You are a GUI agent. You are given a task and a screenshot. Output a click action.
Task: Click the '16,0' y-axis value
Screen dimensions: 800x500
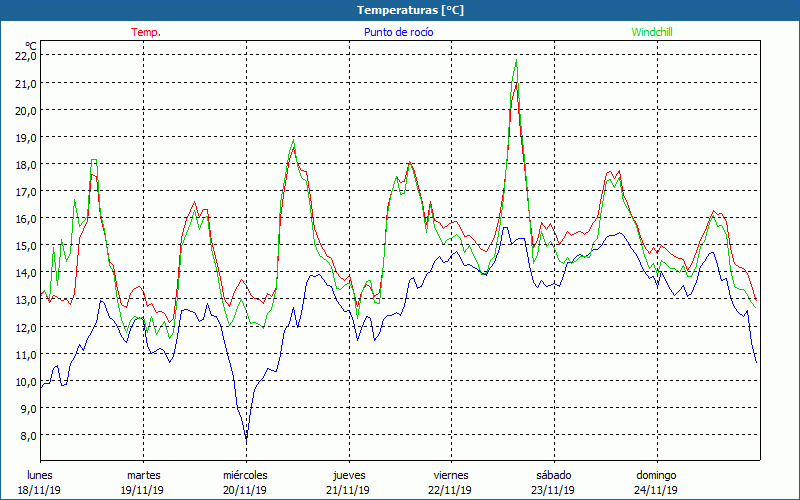[x=26, y=218]
